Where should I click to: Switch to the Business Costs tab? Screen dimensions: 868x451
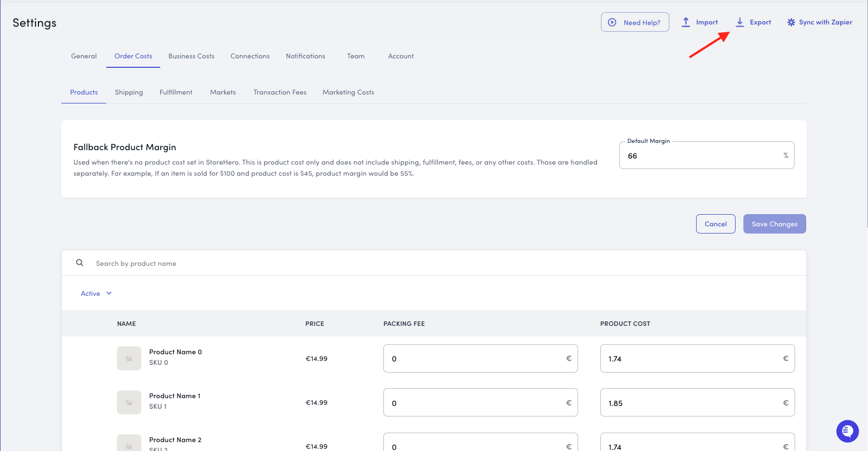coord(191,56)
